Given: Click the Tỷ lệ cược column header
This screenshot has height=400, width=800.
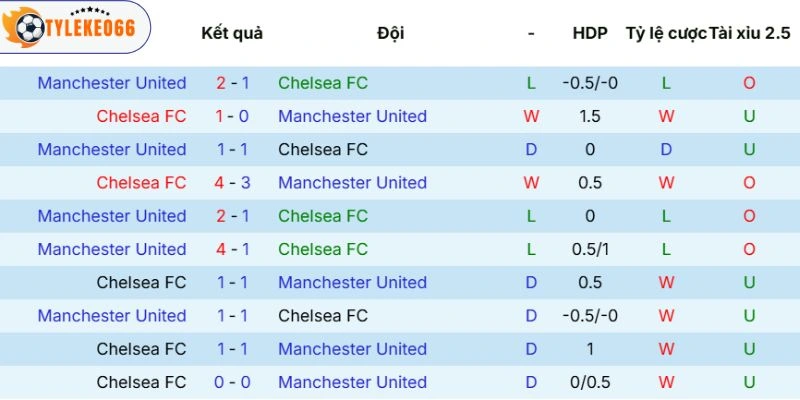Looking at the screenshot, I should tap(665, 33).
